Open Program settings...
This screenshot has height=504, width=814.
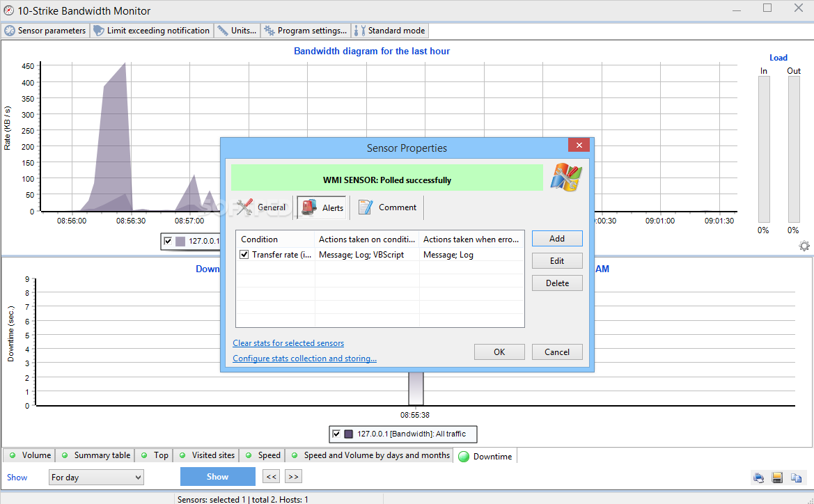tap(306, 31)
